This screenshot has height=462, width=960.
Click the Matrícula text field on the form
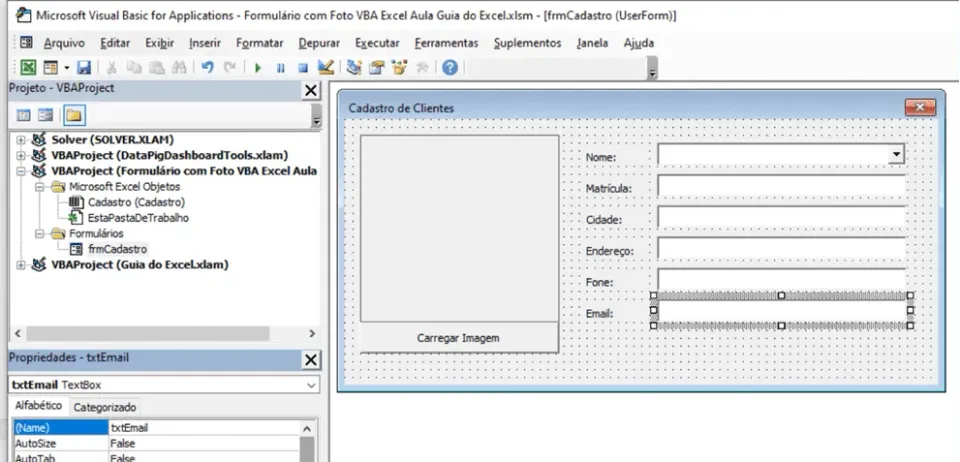[x=781, y=186]
